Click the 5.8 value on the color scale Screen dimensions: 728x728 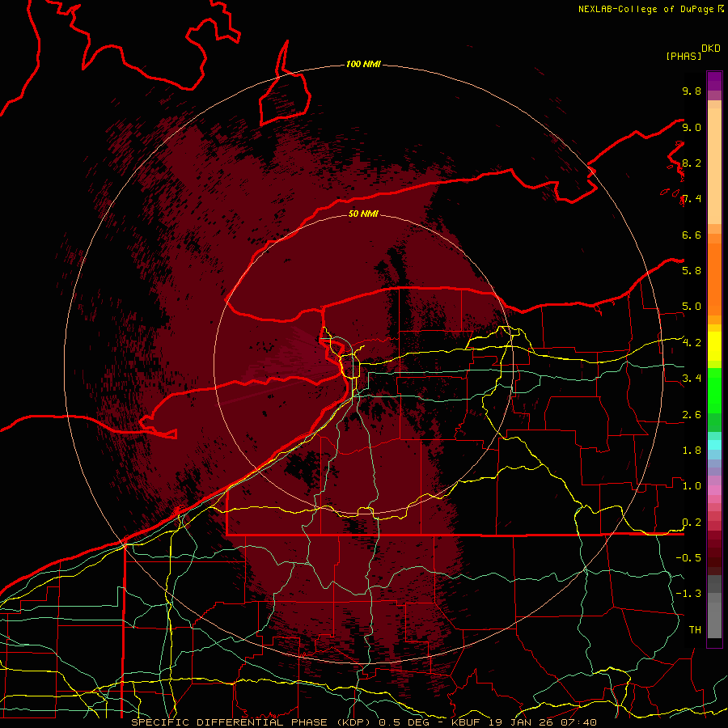point(692,270)
